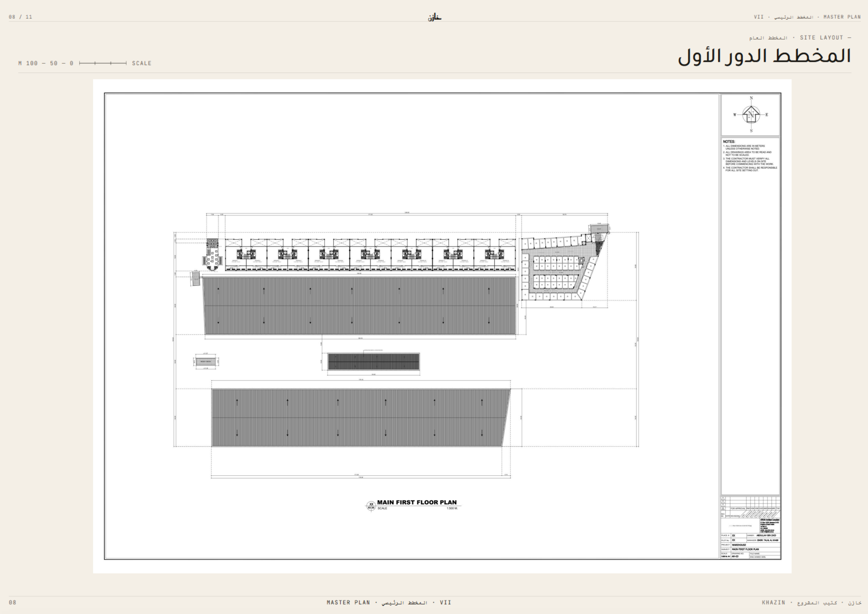Click note 1 'ALL DIMENSIONS ARE IN METERS'
Image resolution: width=868 pixels, height=614 pixels.
point(744,147)
